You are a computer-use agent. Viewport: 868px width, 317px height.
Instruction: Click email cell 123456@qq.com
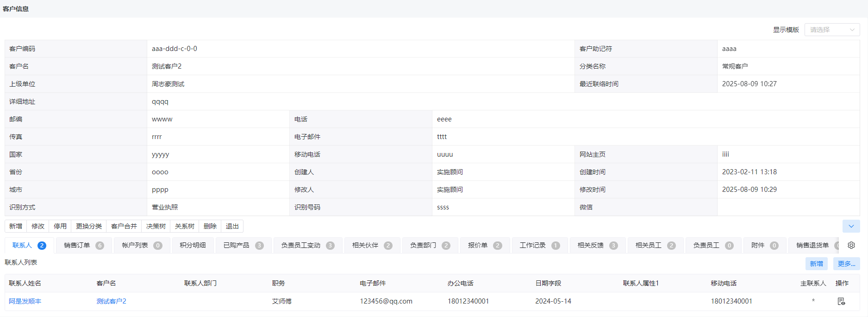pos(386,301)
